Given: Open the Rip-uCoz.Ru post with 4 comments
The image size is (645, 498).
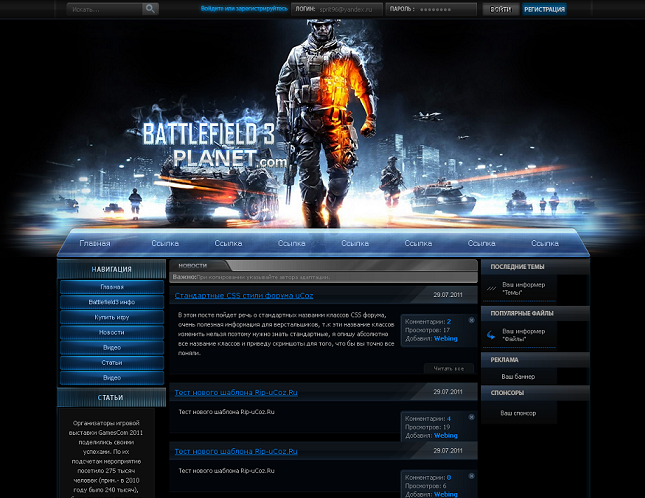Looking at the screenshot, I should 236,392.
